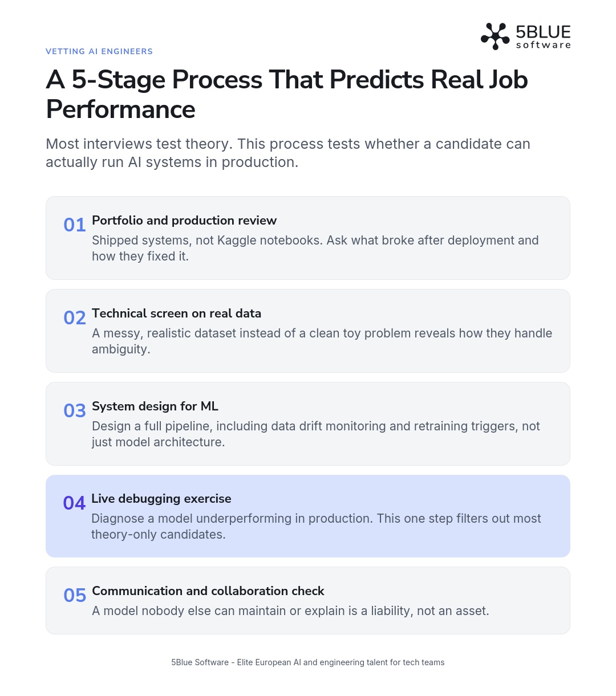This screenshot has width=616, height=696.
Task: Open Portfolio and production review heading
Action: pyautogui.click(x=184, y=221)
